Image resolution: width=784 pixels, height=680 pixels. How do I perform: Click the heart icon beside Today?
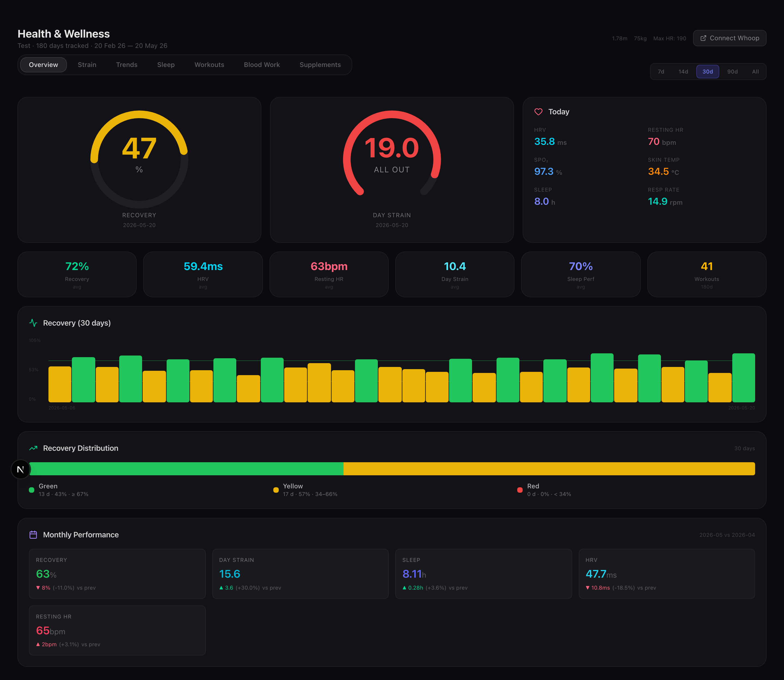538,112
